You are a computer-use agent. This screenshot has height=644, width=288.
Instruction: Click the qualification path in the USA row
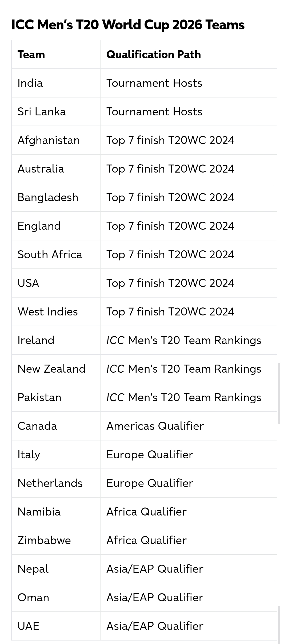coord(170,283)
